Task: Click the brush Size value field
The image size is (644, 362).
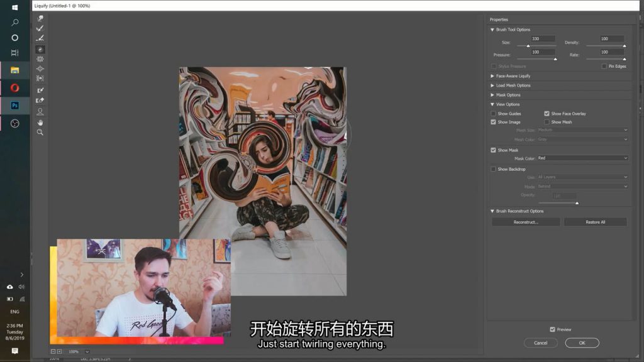Action: (543, 39)
